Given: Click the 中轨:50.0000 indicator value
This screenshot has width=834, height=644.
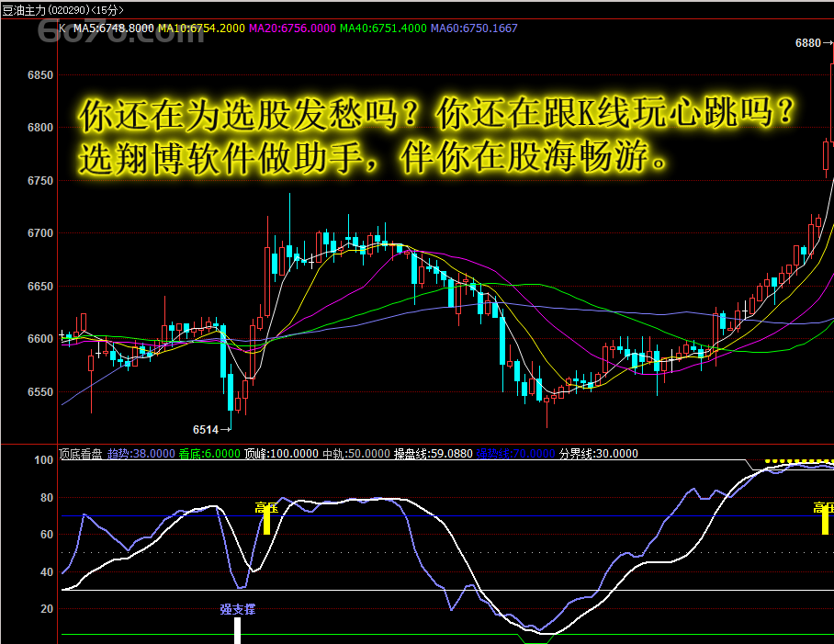Looking at the screenshot, I should pyautogui.click(x=356, y=454).
